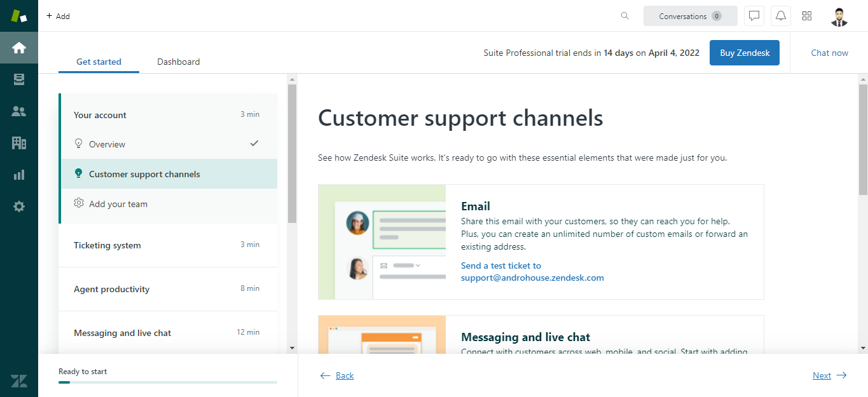Click the Buy Zendesk button

[x=745, y=53]
